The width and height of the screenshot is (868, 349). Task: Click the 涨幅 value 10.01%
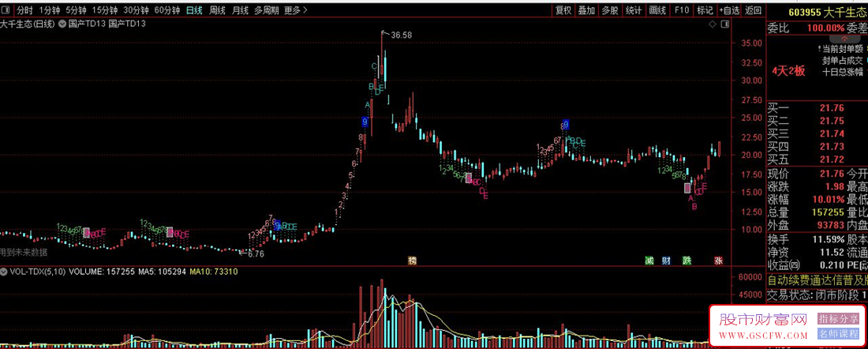coord(829,200)
